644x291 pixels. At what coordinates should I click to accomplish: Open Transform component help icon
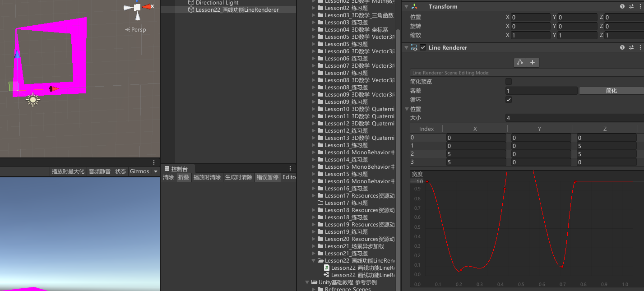(x=622, y=6)
